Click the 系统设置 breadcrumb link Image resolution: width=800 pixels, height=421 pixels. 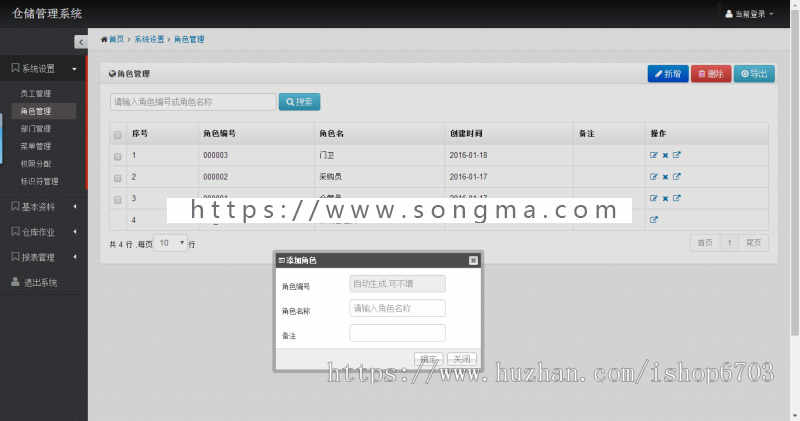coord(149,39)
